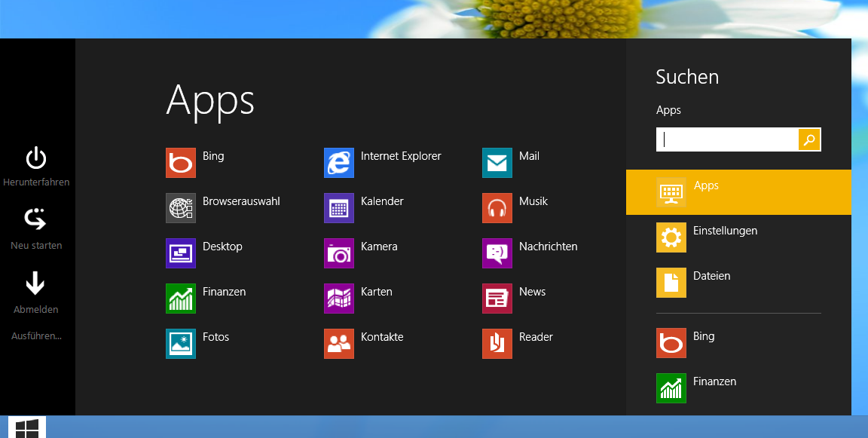Click Finanzen label in search panel
The width and height of the screenshot is (868, 438).
point(714,381)
